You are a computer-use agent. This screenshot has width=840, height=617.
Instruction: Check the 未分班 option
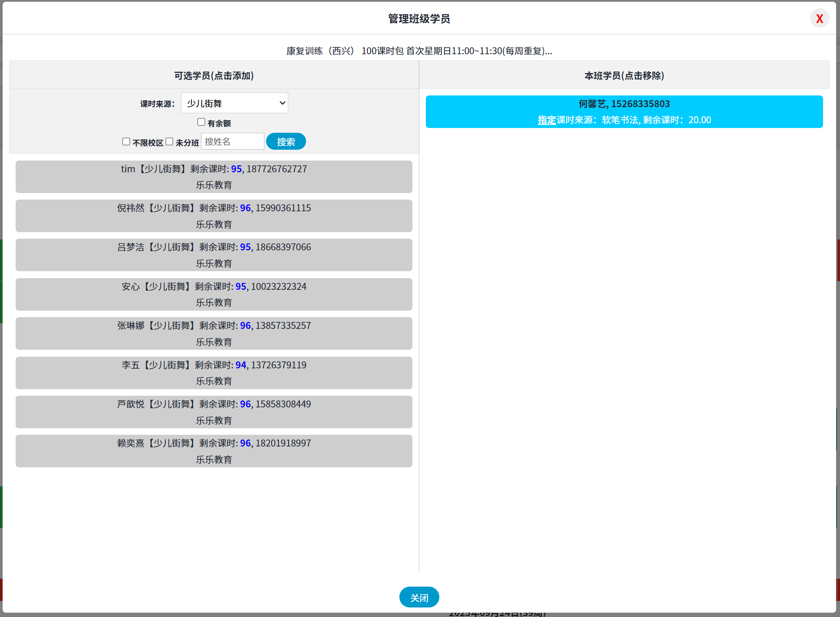[170, 142]
